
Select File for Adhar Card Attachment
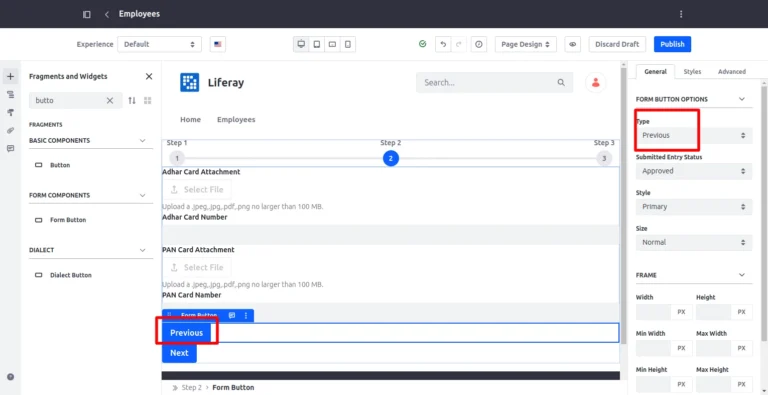[x=196, y=190]
